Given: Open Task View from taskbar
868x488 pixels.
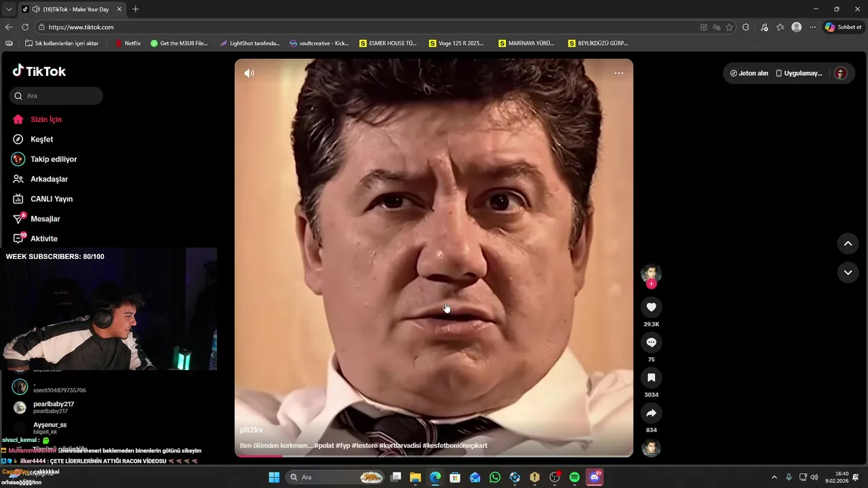Looking at the screenshot, I should 396,477.
